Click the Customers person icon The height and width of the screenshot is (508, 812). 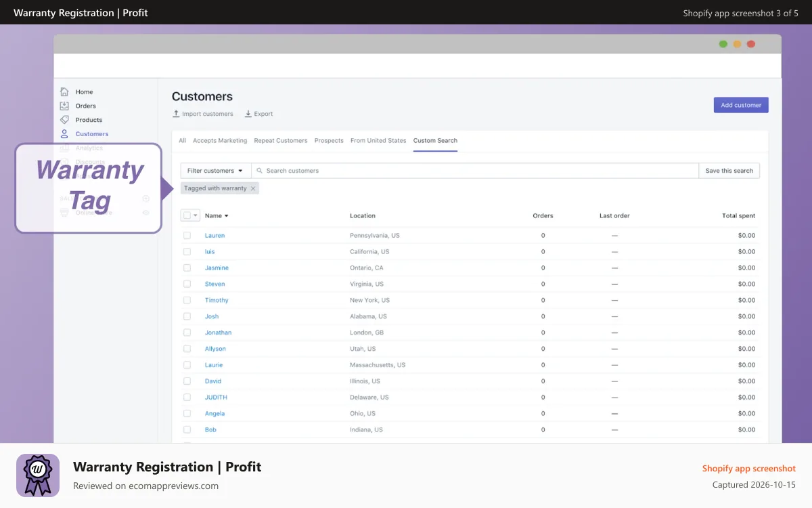point(64,134)
